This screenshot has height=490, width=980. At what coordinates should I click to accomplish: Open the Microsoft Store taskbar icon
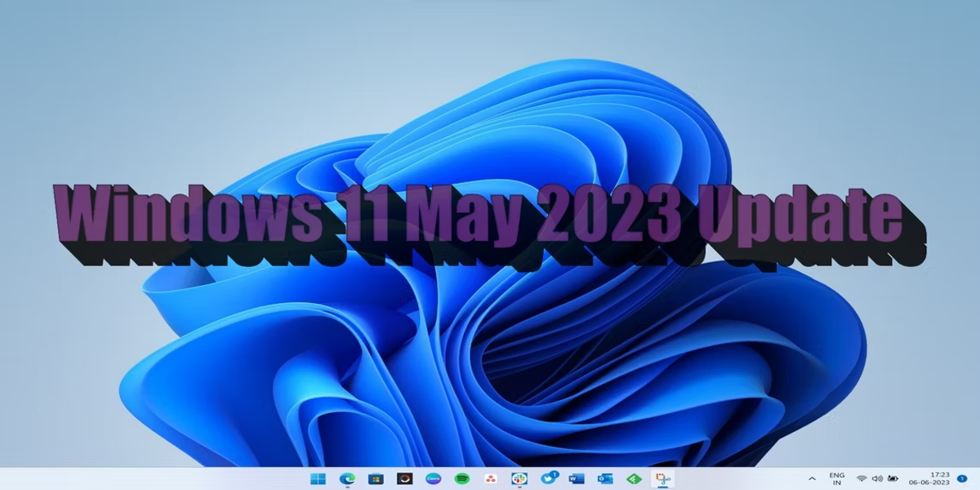click(x=376, y=479)
